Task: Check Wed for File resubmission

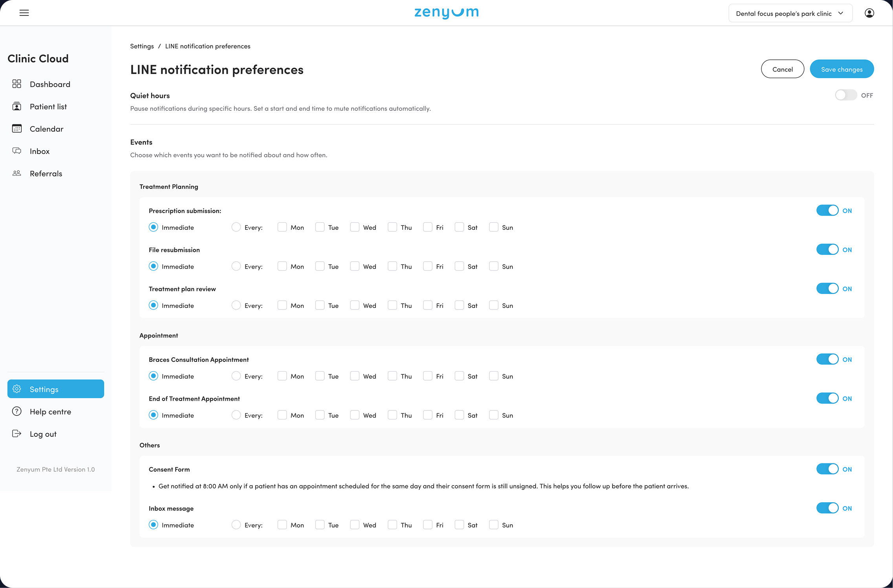Action: click(x=355, y=266)
